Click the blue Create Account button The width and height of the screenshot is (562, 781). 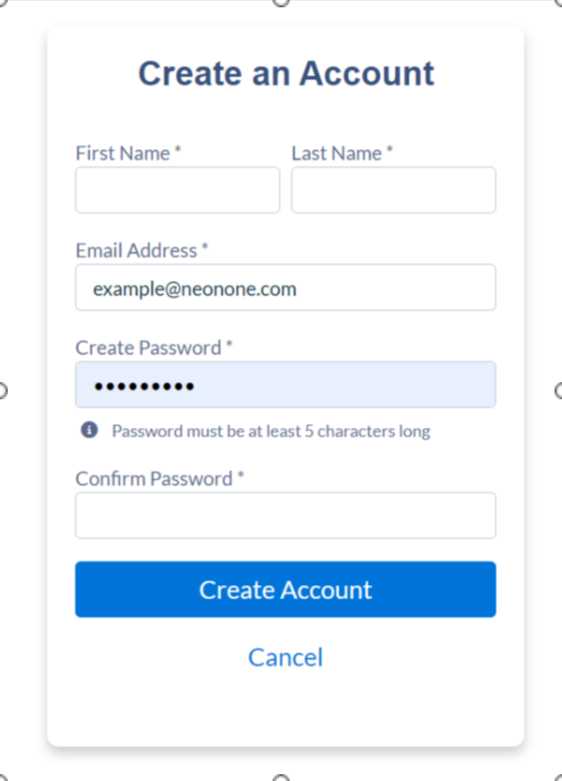pos(285,589)
